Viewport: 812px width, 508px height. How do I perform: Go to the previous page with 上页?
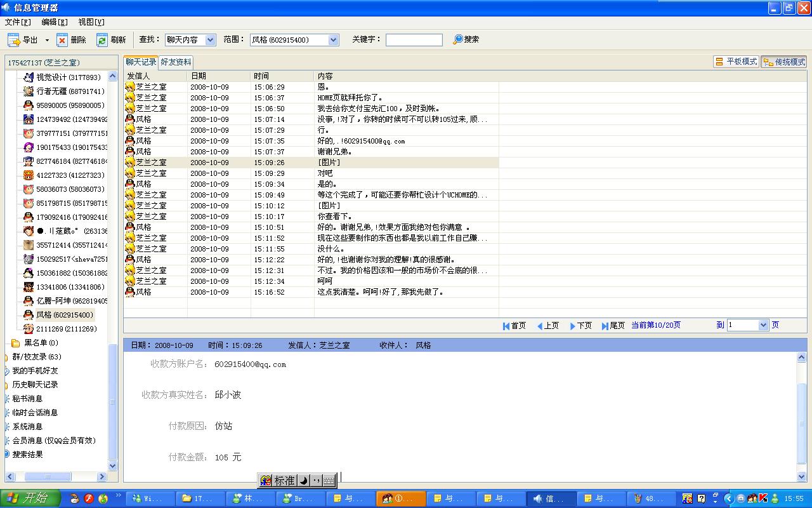[x=548, y=325]
